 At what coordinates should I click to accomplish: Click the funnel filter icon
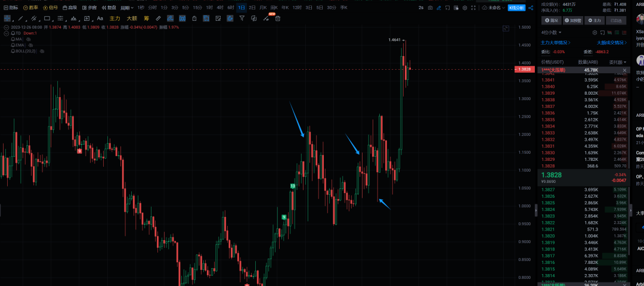pyautogui.click(x=242, y=18)
